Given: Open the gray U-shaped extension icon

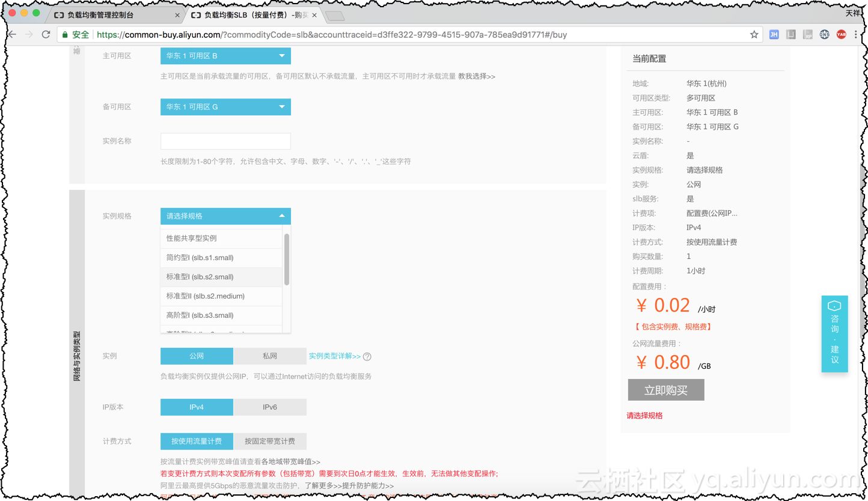Looking at the screenshot, I should tap(791, 35).
